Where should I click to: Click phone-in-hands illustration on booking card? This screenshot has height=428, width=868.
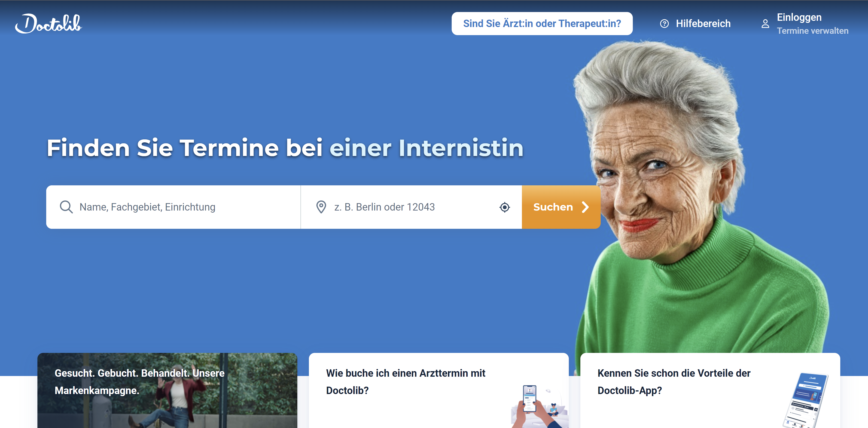pyautogui.click(x=539, y=407)
